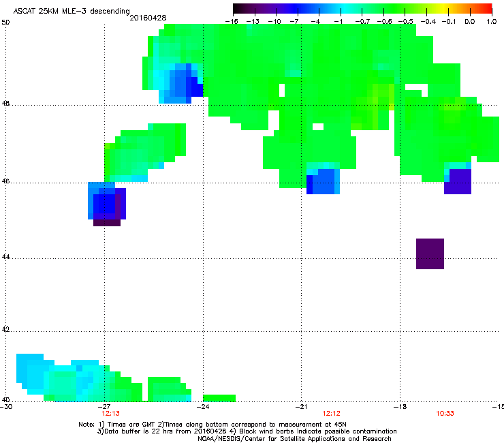The image size is (504, 443).
Task: Click the red swath time "12:13"
Action: pos(110,414)
